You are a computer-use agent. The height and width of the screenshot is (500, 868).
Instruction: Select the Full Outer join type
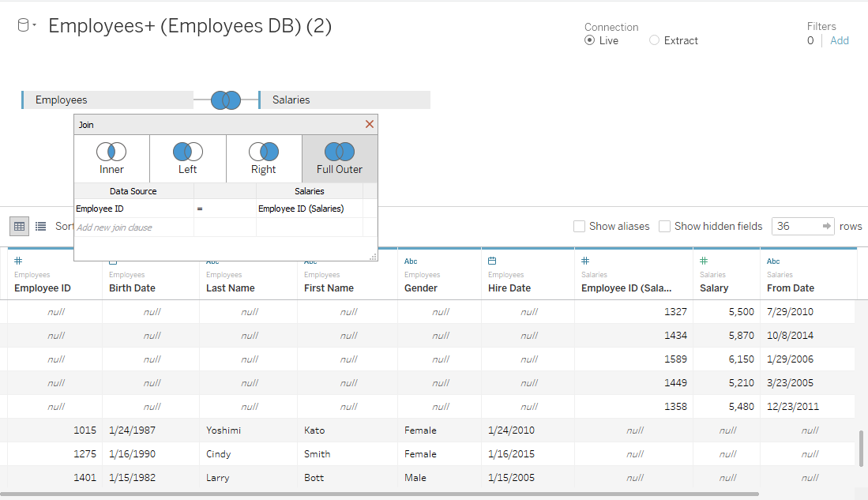(339, 158)
